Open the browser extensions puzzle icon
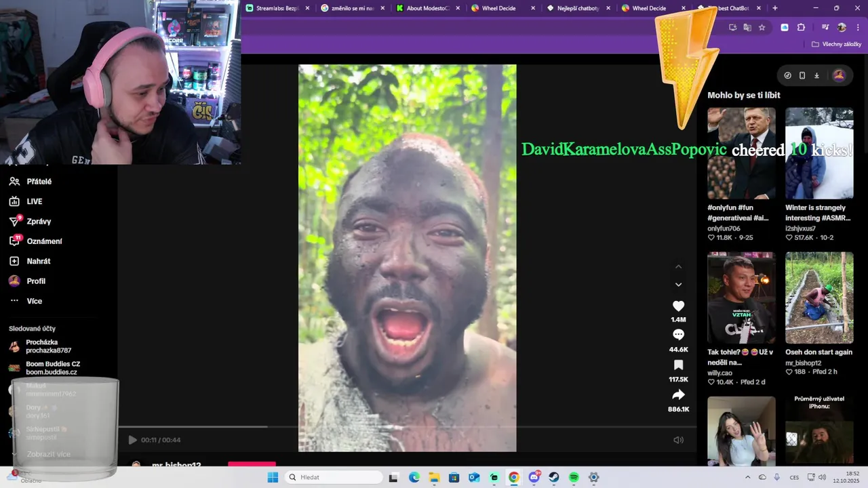Screen dimensions: 868x488 click(x=801, y=28)
